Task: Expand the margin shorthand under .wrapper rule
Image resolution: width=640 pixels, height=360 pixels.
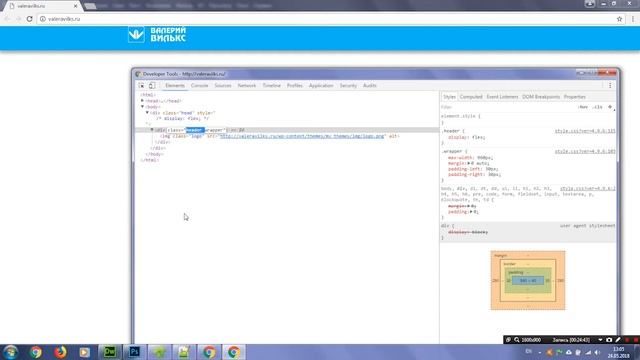Action: click(469, 163)
